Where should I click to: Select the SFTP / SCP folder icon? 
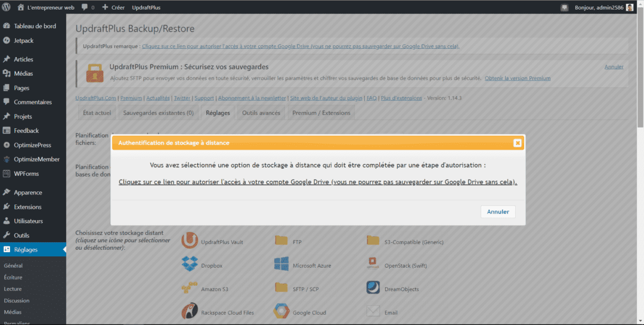click(x=281, y=287)
